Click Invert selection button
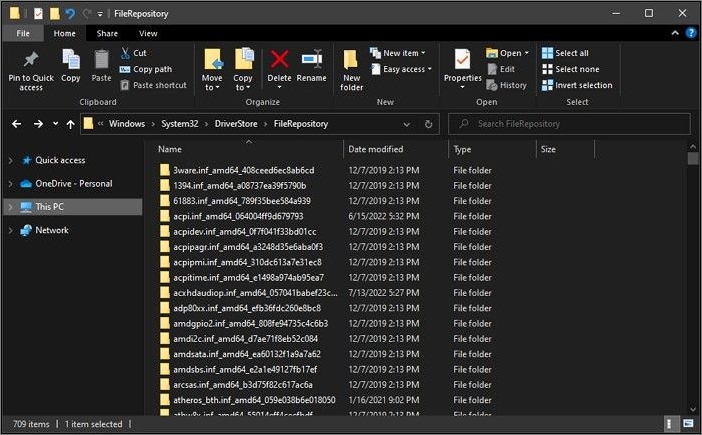The image size is (702, 435). [x=577, y=85]
